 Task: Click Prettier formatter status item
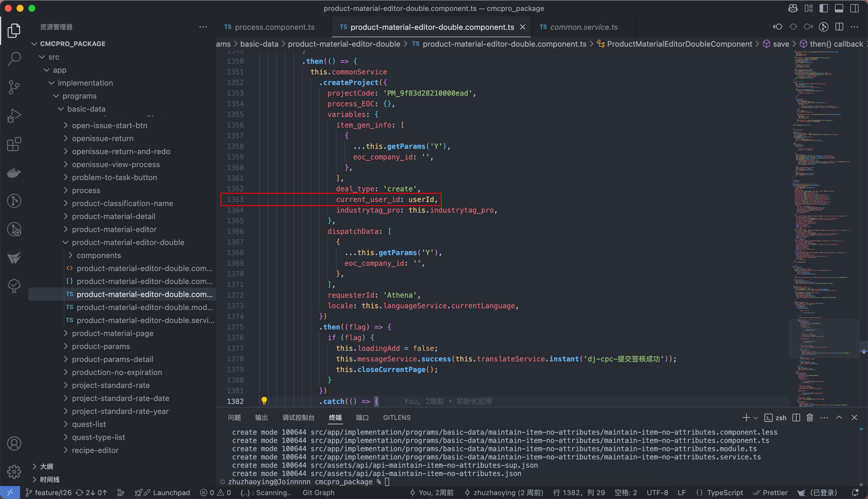[770, 493]
